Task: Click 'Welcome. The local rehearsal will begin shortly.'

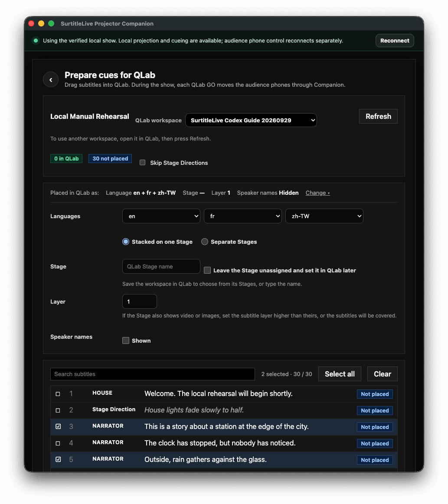Action: coord(219,394)
